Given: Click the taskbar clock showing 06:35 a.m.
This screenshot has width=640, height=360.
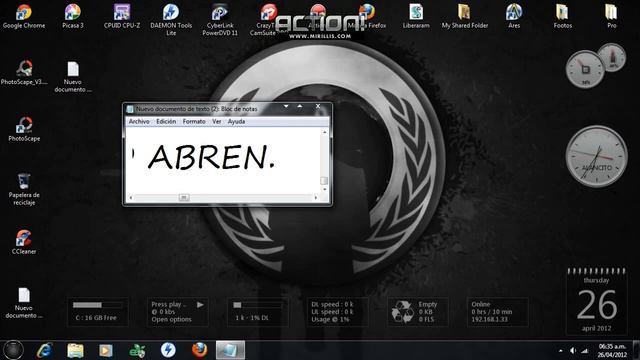Looking at the screenshot, I should pos(612,351).
